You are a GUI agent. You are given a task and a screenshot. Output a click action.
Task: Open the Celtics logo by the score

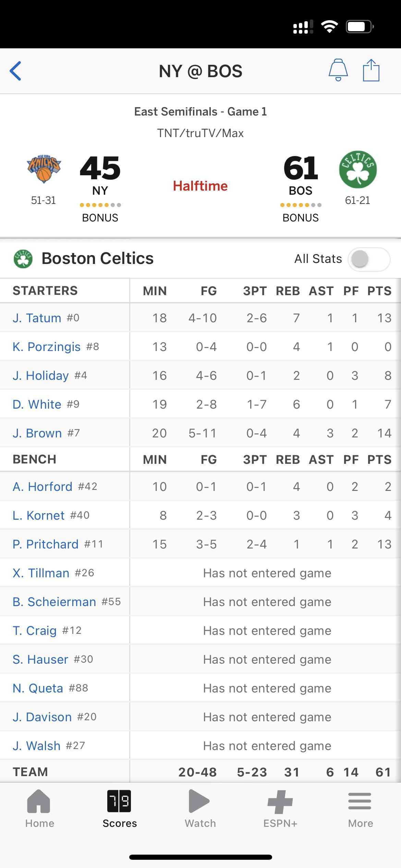pyautogui.click(x=358, y=169)
